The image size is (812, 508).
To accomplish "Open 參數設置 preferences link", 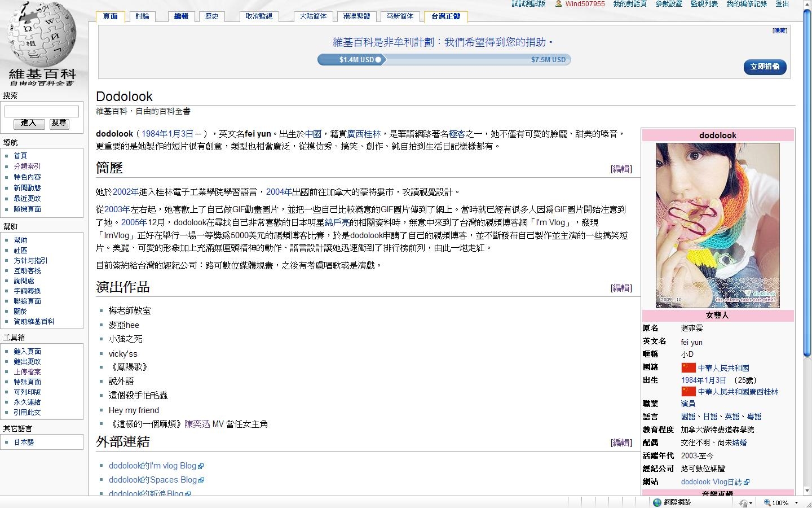I will click(668, 4).
